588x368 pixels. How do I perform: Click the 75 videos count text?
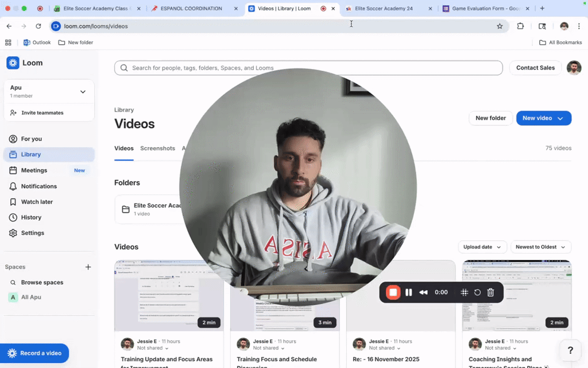coord(558,148)
